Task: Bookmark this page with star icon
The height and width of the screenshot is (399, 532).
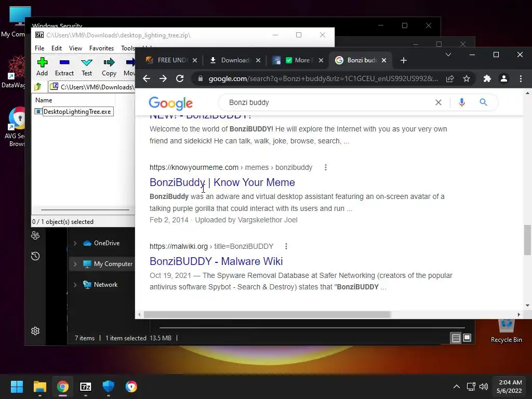Action: [x=467, y=79]
